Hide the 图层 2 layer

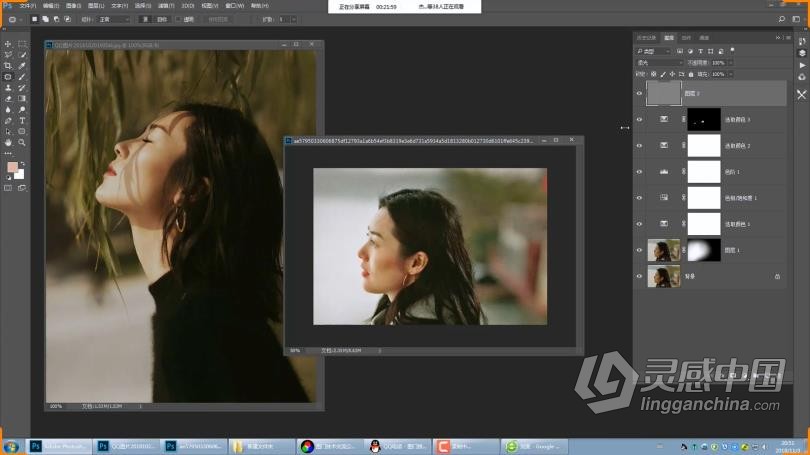pos(639,93)
